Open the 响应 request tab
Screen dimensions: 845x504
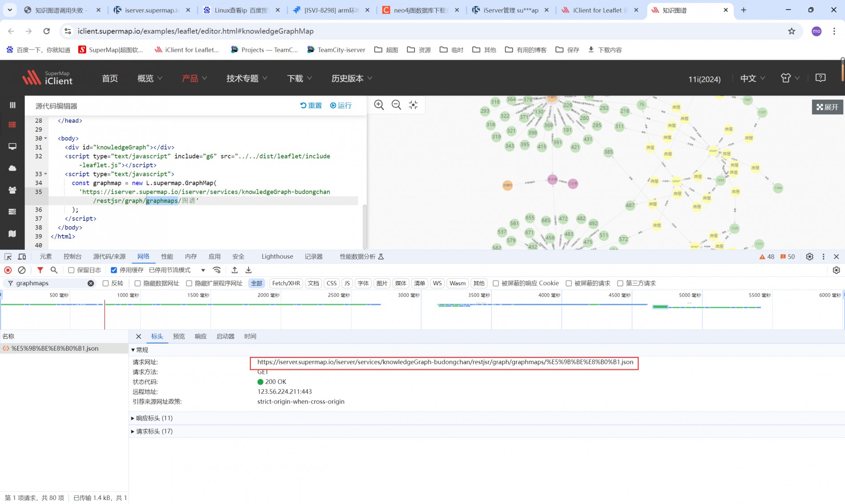pos(201,336)
